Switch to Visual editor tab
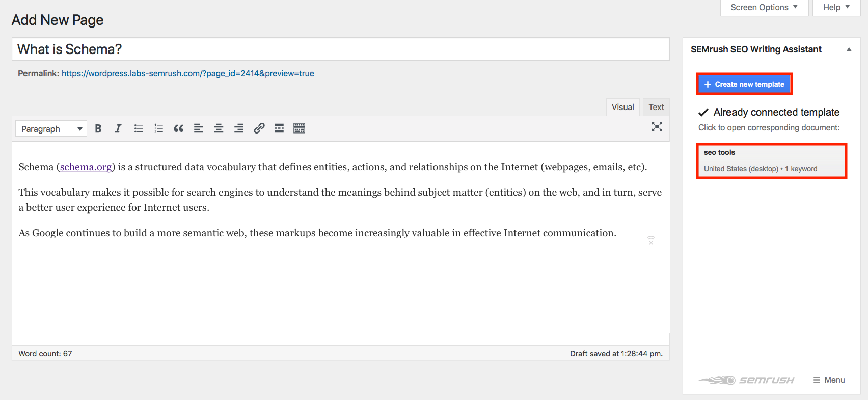This screenshot has width=868, height=400. pos(622,107)
